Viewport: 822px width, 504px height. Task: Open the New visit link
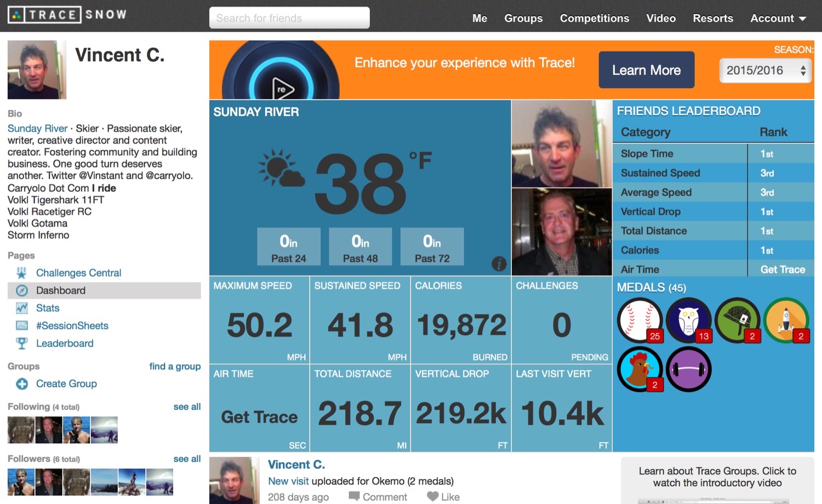tap(288, 482)
